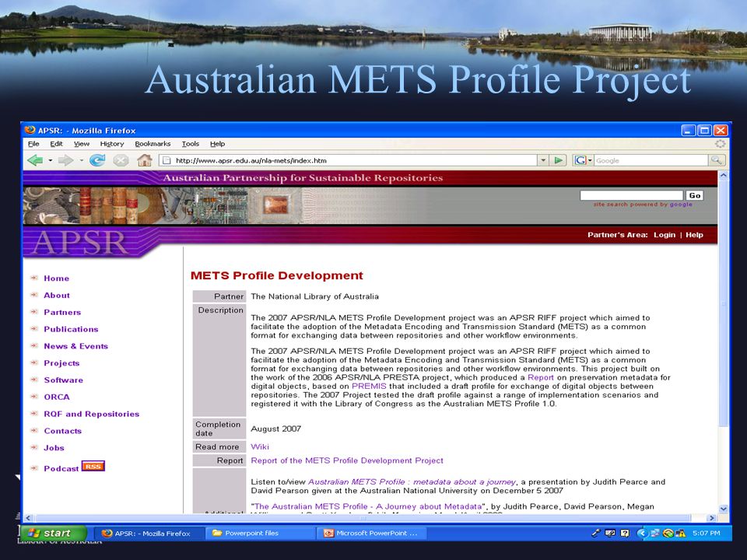
Task: Click the orange RSS podcast badge
Action: 93,466
